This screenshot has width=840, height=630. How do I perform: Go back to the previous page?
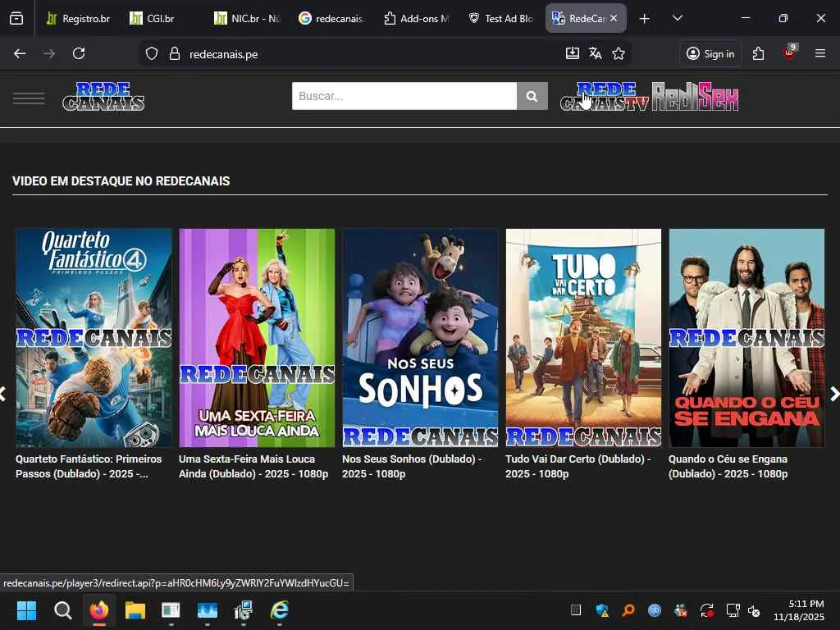pos(20,53)
